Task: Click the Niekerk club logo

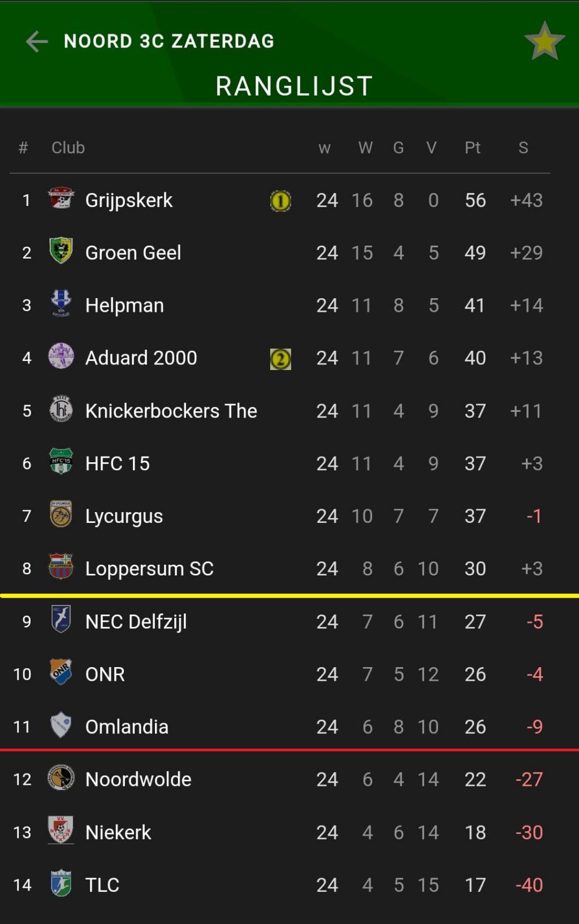Action: click(61, 830)
